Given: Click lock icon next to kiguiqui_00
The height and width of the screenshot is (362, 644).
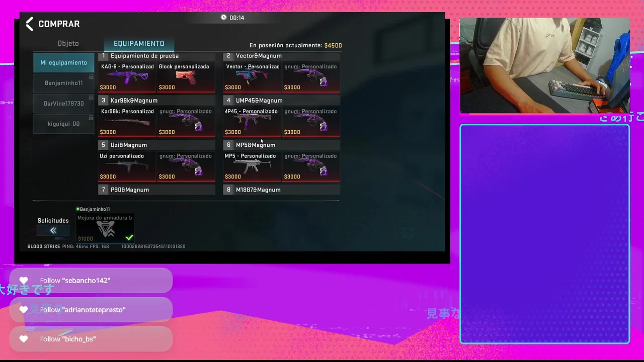Looking at the screenshot, I should (x=91, y=118).
